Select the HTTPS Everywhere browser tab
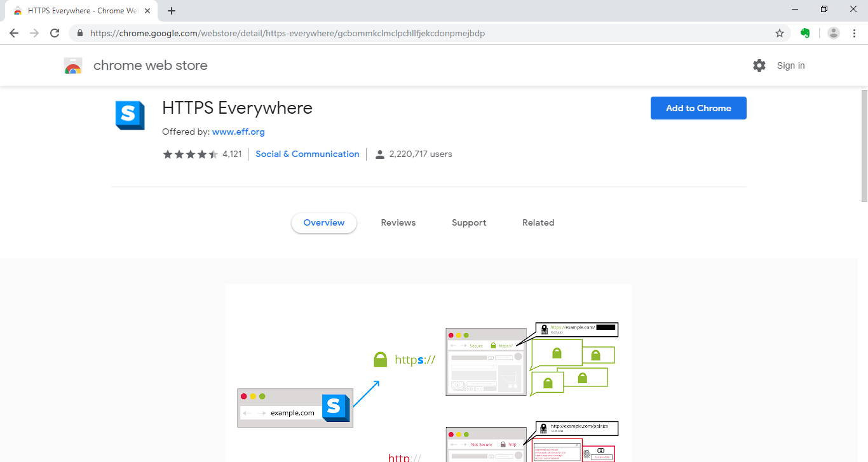The height and width of the screenshot is (462, 868). (x=83, y=11)
